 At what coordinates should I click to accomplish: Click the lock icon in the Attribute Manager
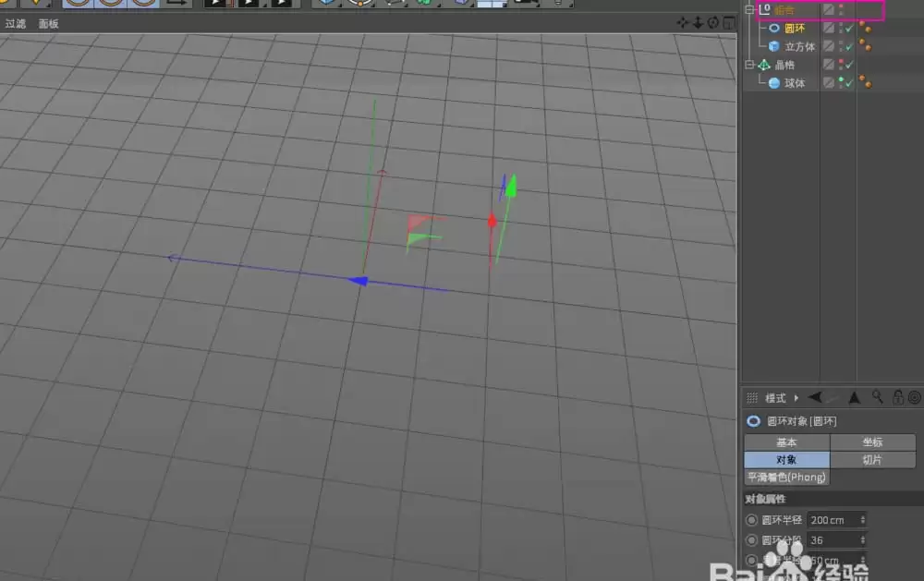click(896, 397)
